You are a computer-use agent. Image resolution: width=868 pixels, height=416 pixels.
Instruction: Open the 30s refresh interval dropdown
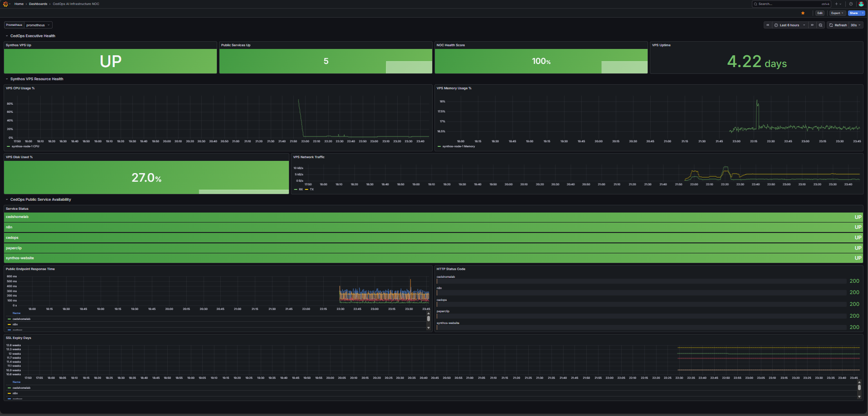[x=855, y=25]
